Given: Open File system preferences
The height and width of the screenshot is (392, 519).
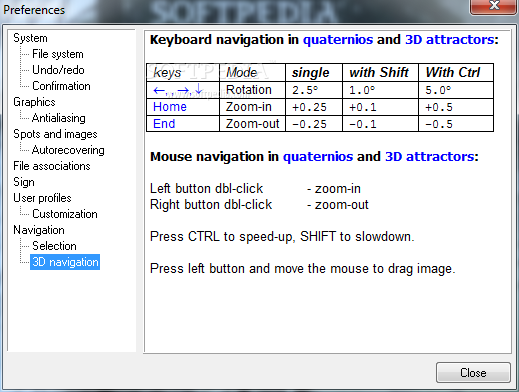Looking at the screenshot, I should tap(58, 54).
